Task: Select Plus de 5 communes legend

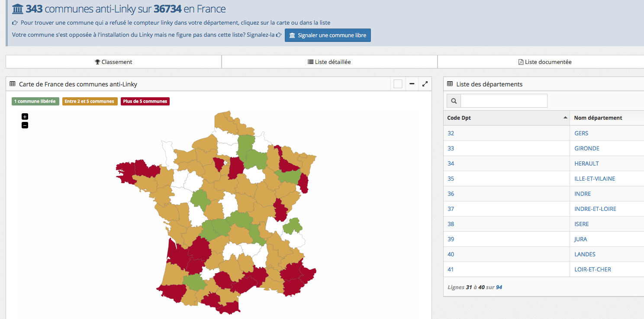Action: pos(145,102)
